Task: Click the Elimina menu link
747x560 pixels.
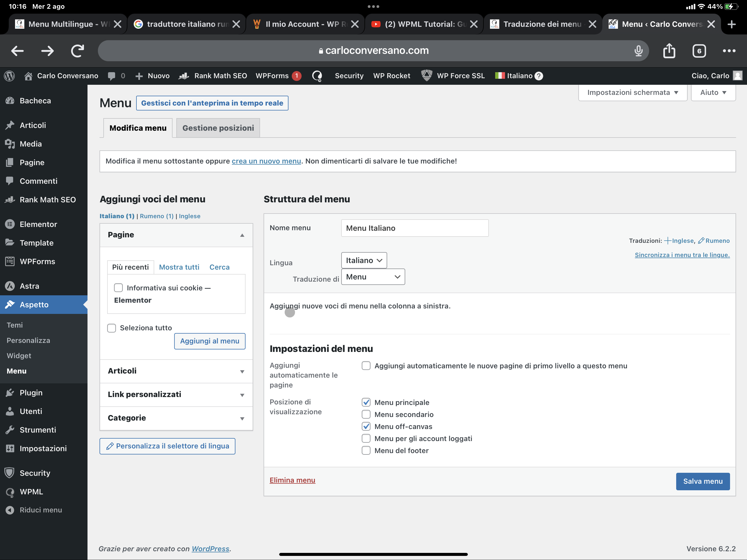Action: (x=293, y=480)
